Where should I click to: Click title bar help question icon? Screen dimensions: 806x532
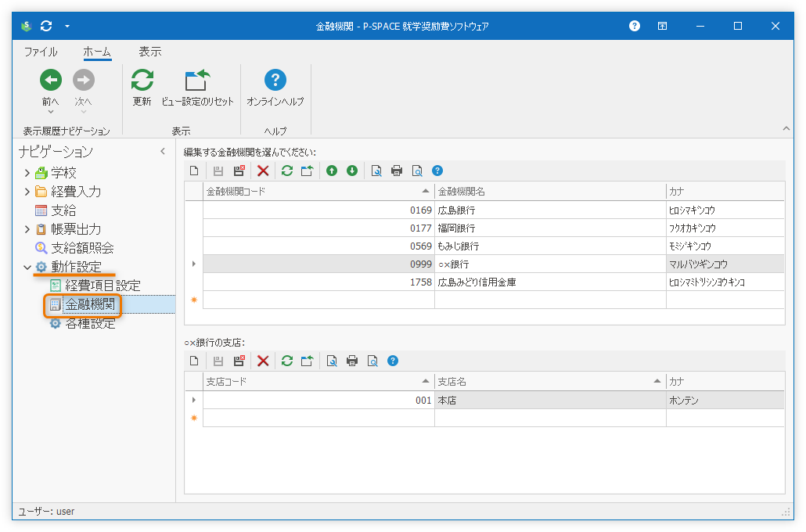[x=635, y=26]
